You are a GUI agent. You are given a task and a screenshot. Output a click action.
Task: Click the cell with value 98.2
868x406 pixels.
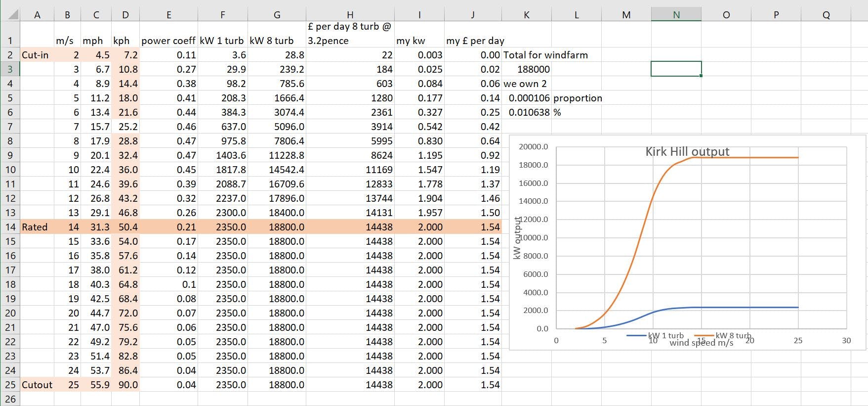pyautogui.click(x=223, y=84)
